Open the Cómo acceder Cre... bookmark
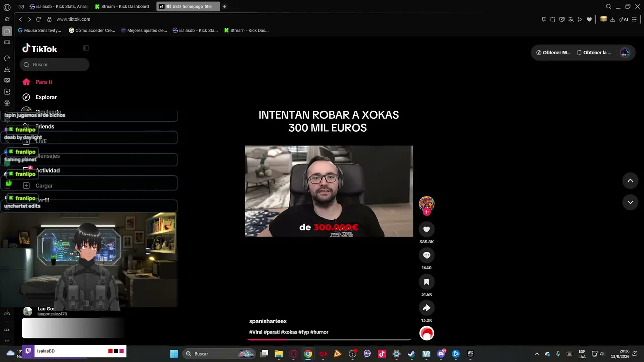 tap(92, 30)
